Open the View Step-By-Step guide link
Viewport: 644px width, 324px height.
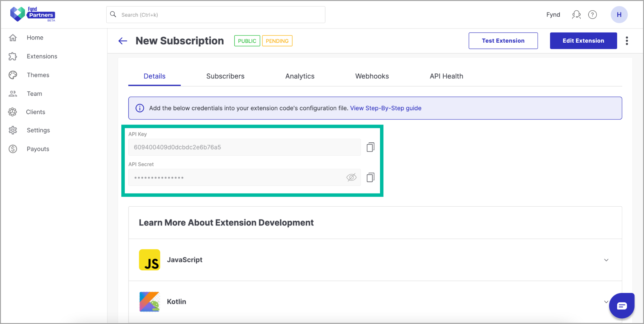point(386,108)
